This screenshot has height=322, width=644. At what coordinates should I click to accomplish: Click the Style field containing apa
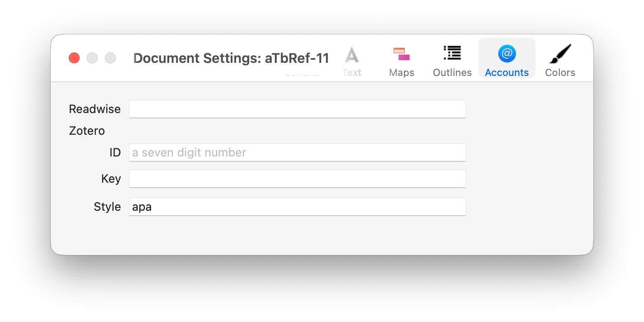pyautogui.click(x=297, y=207)
